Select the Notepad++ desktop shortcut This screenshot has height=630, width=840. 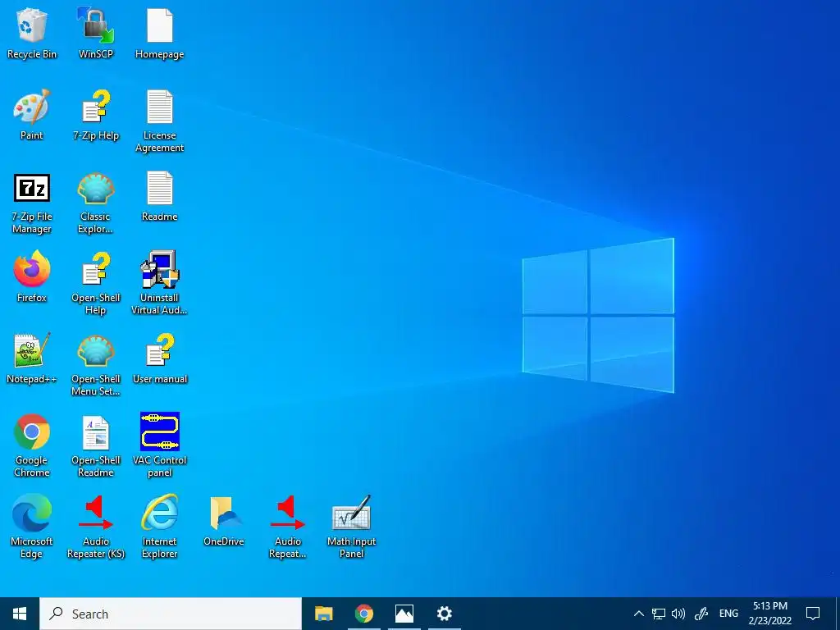click(x=32, y=358)
